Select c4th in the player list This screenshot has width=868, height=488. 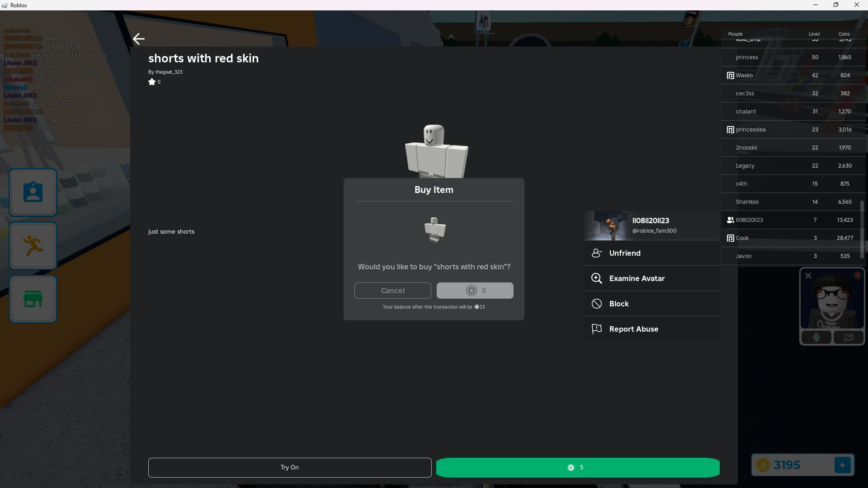click(793, 184)
